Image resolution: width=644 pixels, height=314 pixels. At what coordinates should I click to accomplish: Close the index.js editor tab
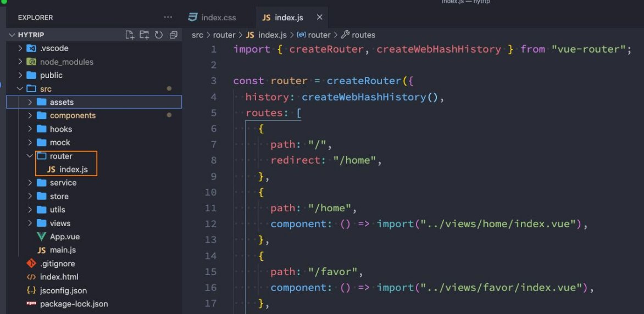click(x=319, y=18)
